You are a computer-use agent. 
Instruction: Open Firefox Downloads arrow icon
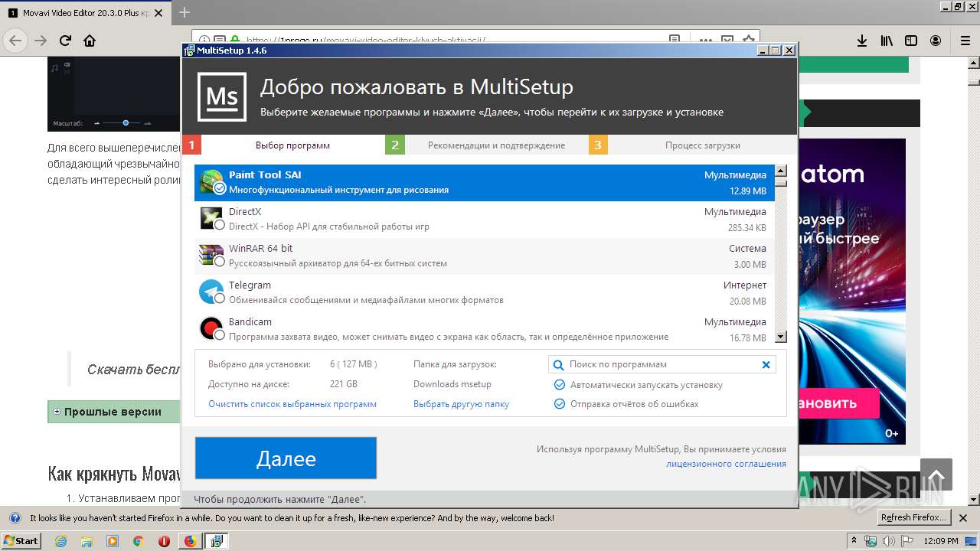[x=861, y=41]
